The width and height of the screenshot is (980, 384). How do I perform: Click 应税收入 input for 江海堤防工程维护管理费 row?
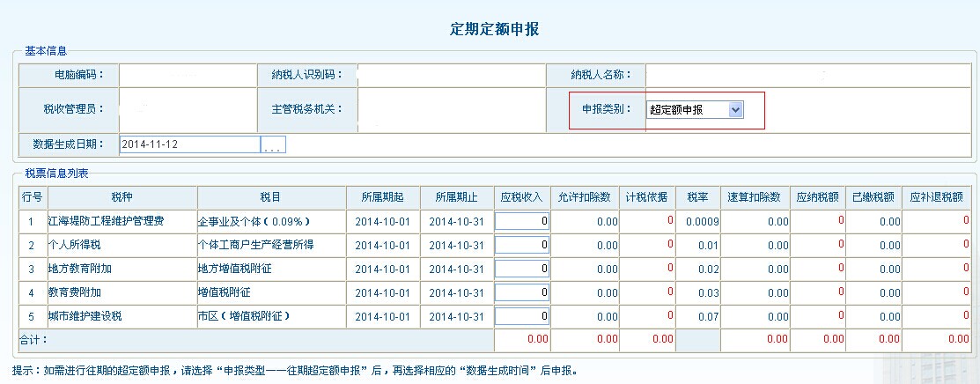[522, 221]
